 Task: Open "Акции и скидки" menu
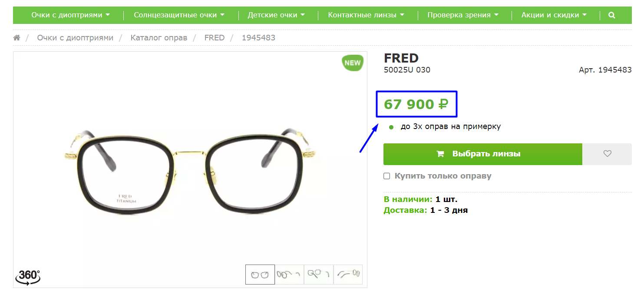pos(554,15)
